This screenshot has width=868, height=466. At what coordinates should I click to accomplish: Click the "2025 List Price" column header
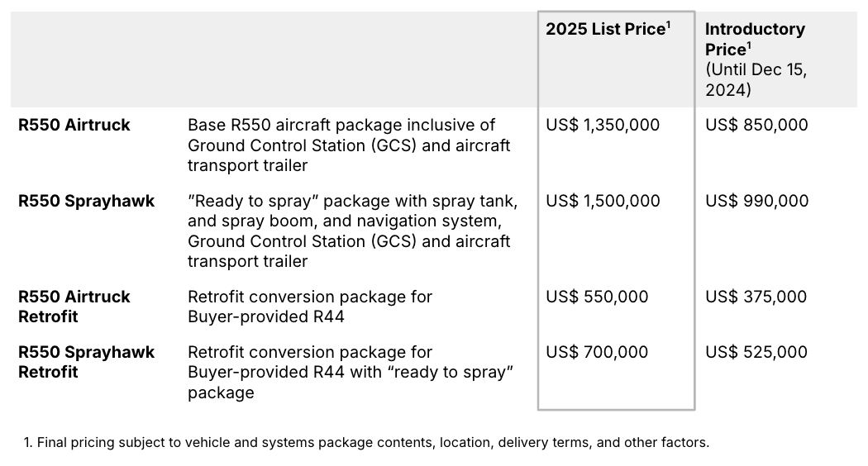pos(607,30)
